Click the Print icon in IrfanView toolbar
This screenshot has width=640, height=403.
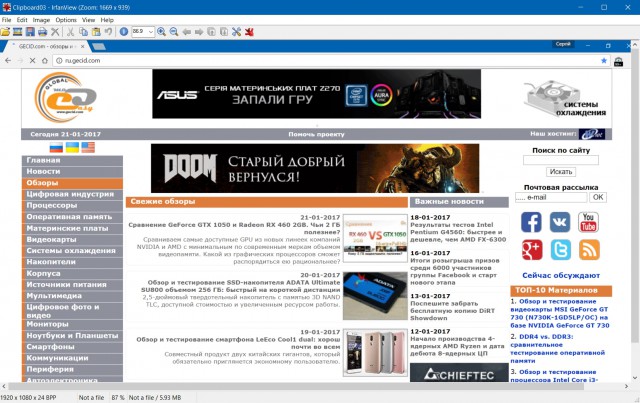[x=42, y=32]
